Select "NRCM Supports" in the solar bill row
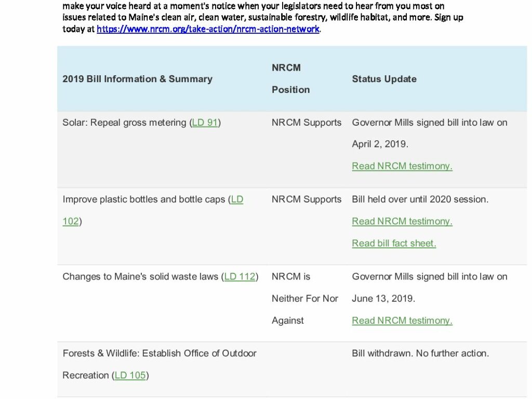Viewport: 532px width, 399px height. (307, 123)
